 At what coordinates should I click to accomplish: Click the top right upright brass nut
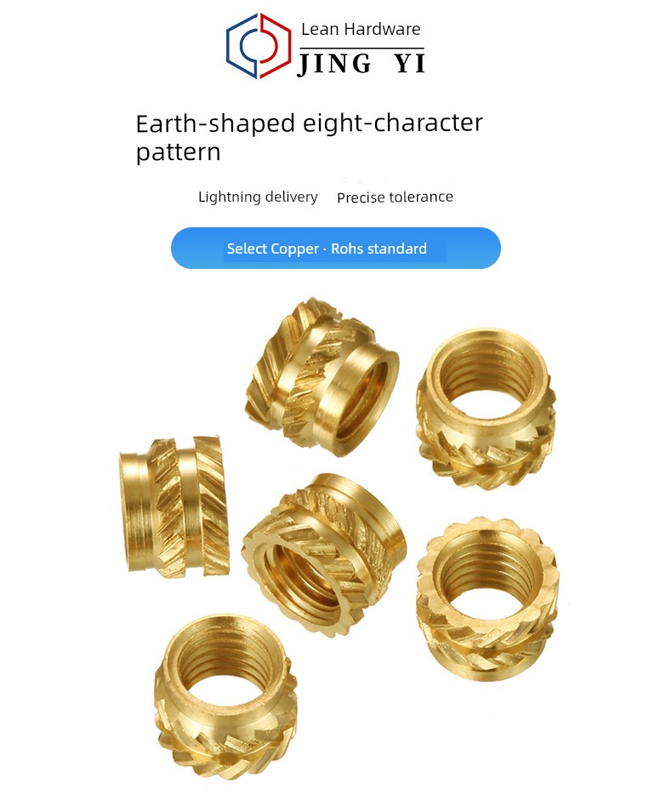(x=486, y=409)
